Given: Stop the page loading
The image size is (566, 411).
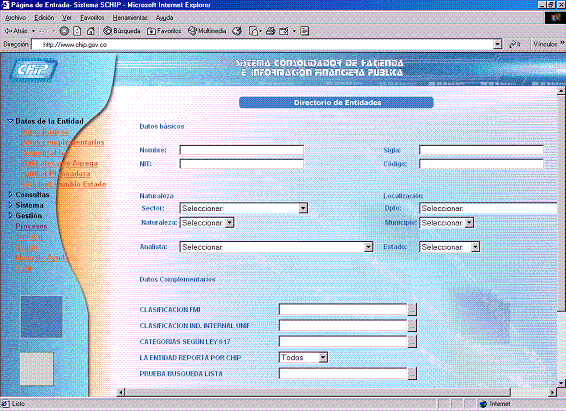Looking at the screenshot, I should 64,31.
